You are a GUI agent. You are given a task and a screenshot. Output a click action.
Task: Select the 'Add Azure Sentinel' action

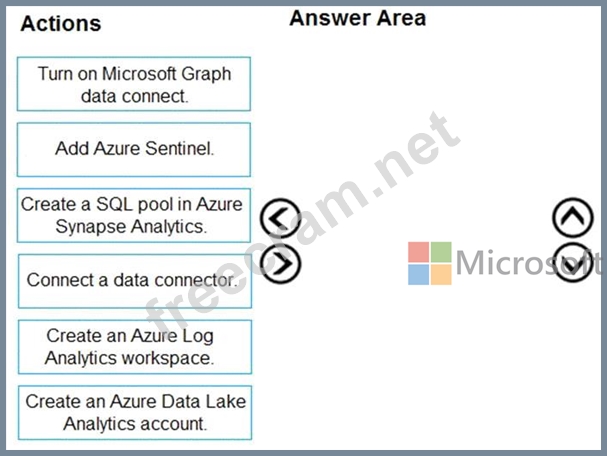pos(134,149)
